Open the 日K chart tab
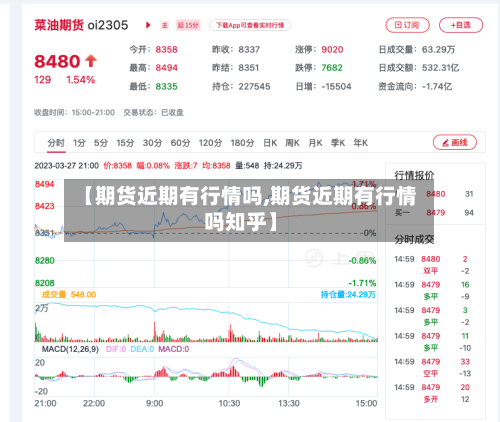Viewport: 500px width, 422px height. coord(270,143)
